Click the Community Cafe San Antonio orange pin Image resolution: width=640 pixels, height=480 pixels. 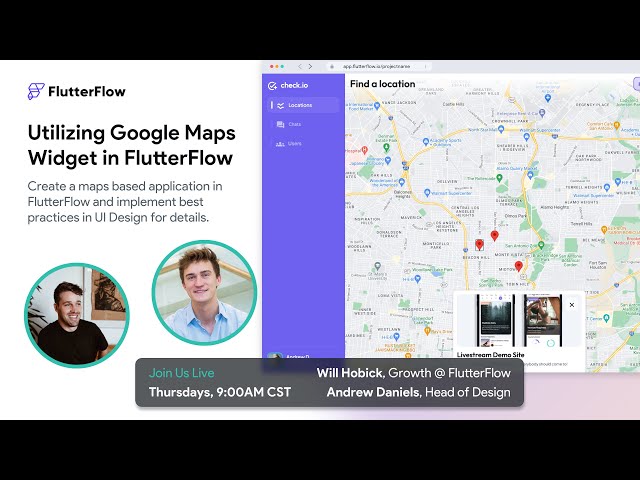[617, 125]
